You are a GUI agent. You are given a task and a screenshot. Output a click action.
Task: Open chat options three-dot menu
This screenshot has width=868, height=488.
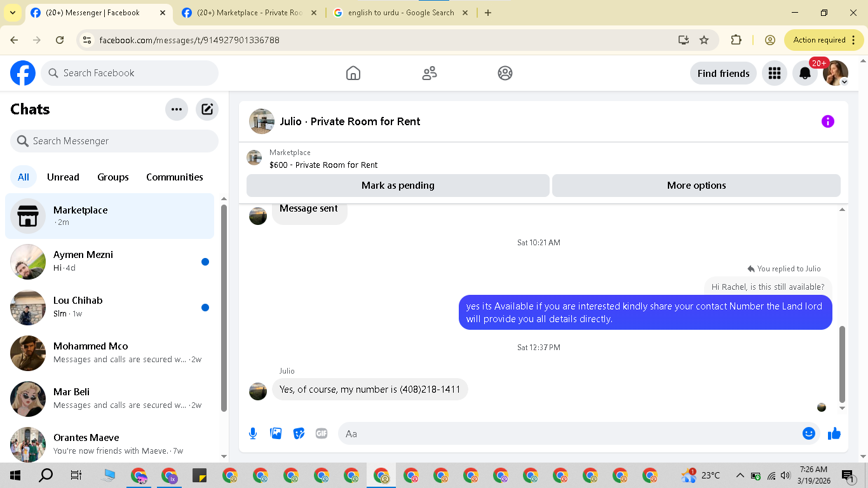[x=177, y=109]
